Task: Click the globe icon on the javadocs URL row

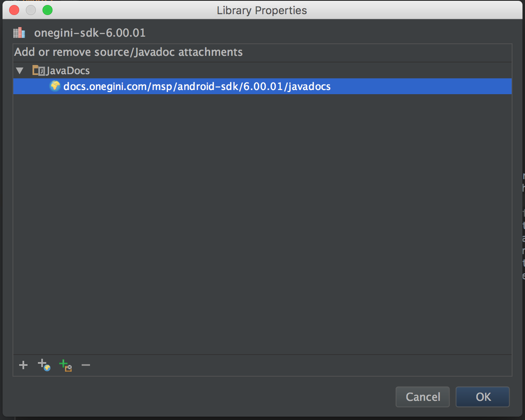Action: click(x=55, y=86)
